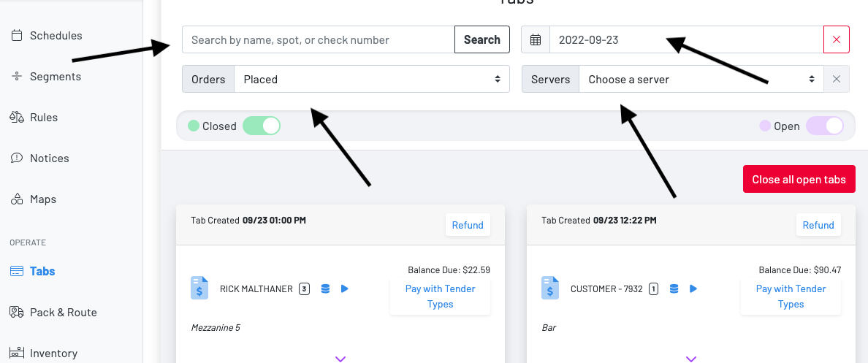Click the search by name input field

(318, 40)
